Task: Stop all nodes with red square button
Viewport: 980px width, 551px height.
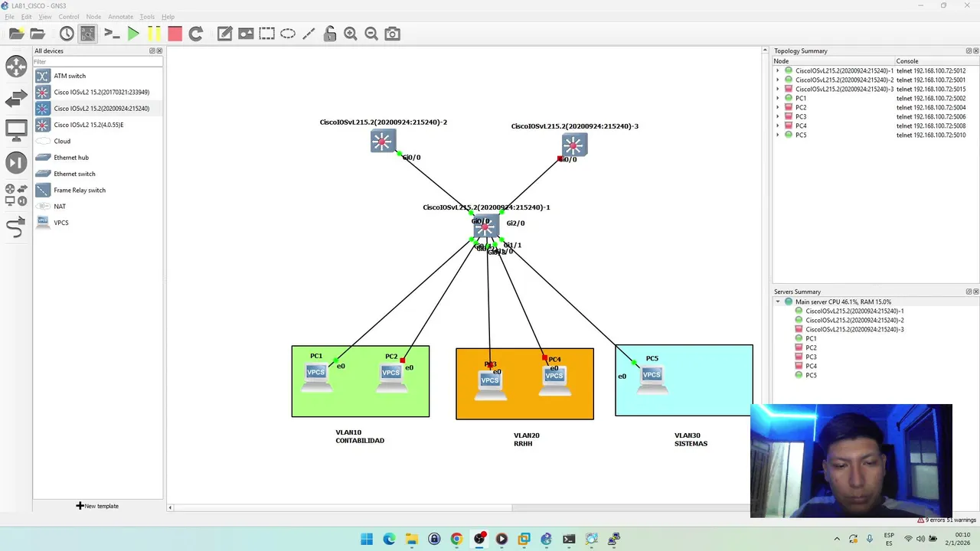Action: [175, 34]
